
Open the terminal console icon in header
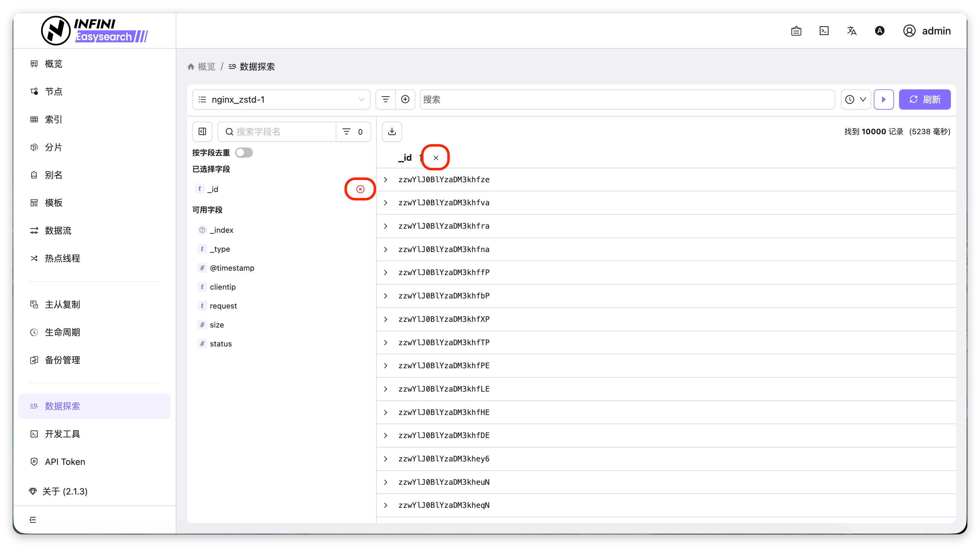824,31
